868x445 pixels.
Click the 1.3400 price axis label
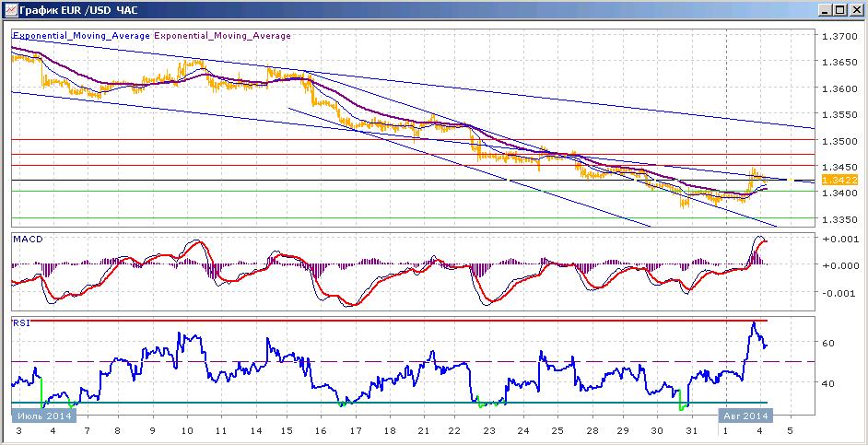(x=841, y=193)
